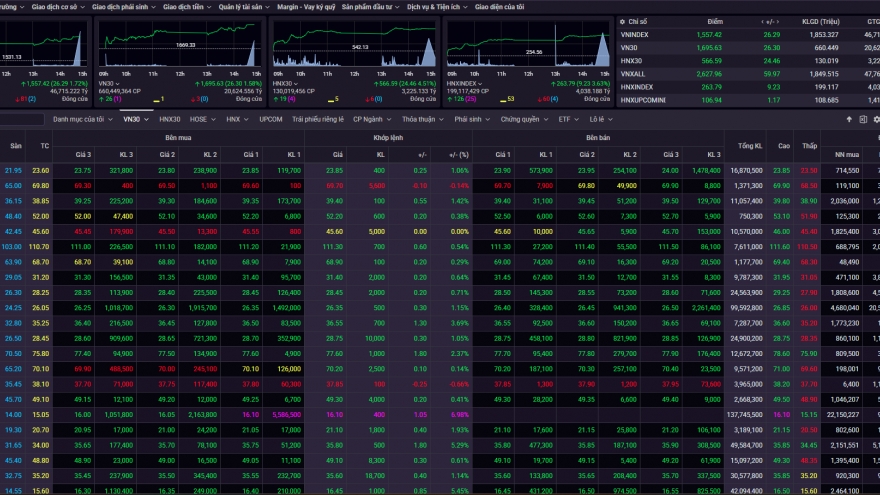
Task: Sort by the Tổng KL column header
Action: (749, 146)
